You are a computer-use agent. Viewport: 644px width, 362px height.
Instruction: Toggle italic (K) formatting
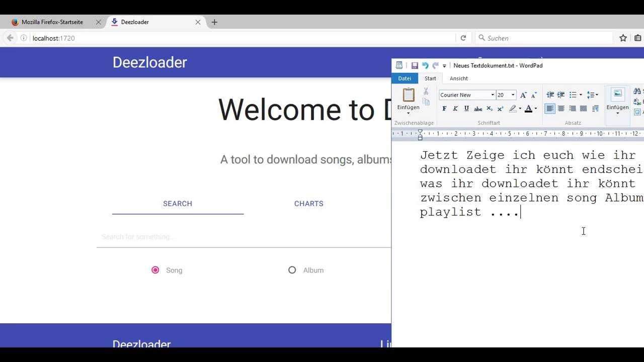455,109
